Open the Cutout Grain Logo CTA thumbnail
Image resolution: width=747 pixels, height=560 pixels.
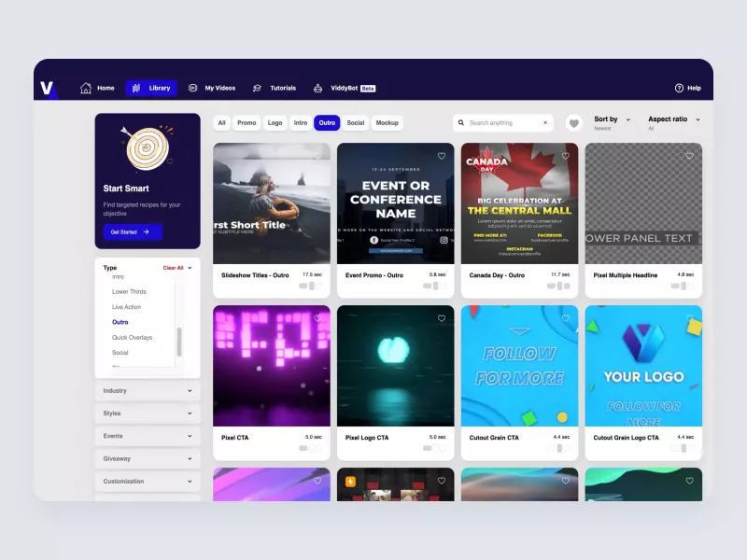[643, 366]
